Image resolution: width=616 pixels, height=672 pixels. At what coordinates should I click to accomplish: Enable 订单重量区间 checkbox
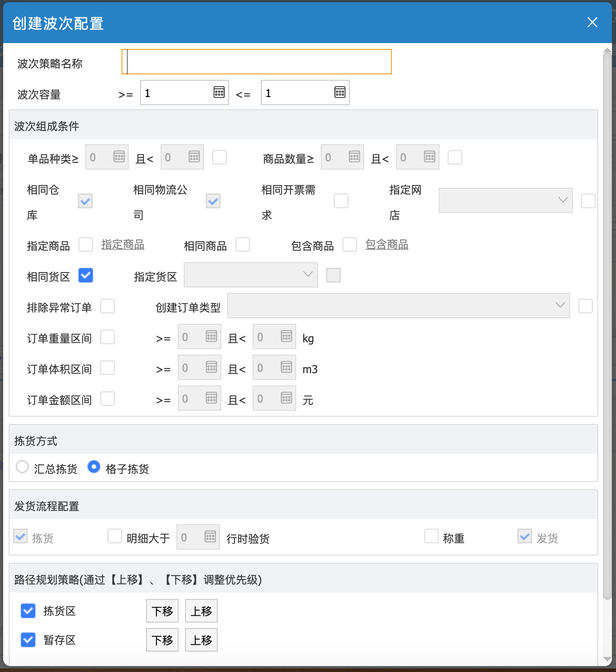pos(108,337)
